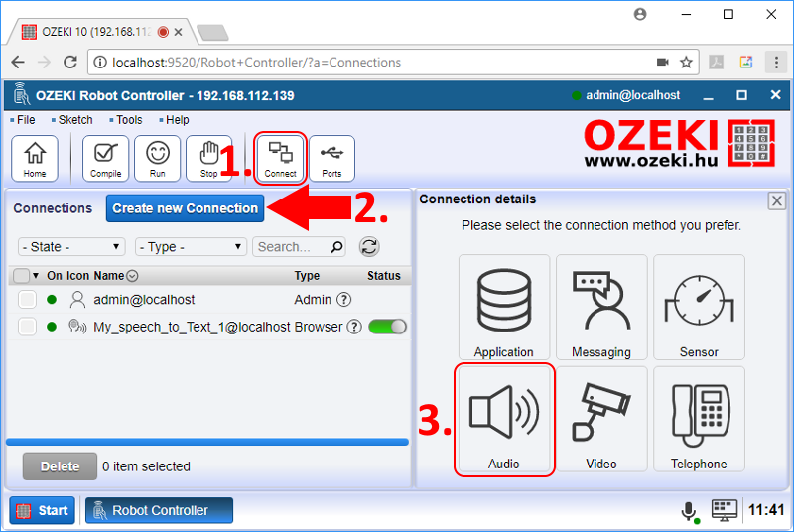Click the 11:41 clock
This screenshot has height=532, width=794.
pos(766,510)
